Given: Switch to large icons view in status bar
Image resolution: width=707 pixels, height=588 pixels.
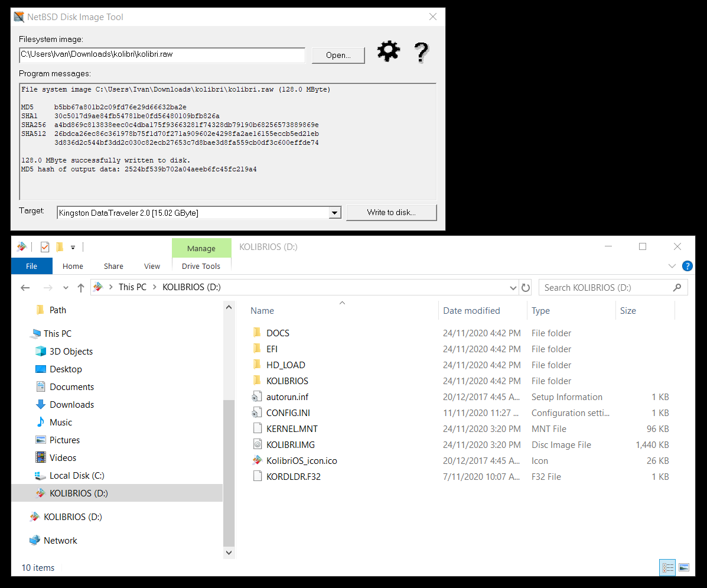Looking at the screenshot, I should [x=684, y=568].
